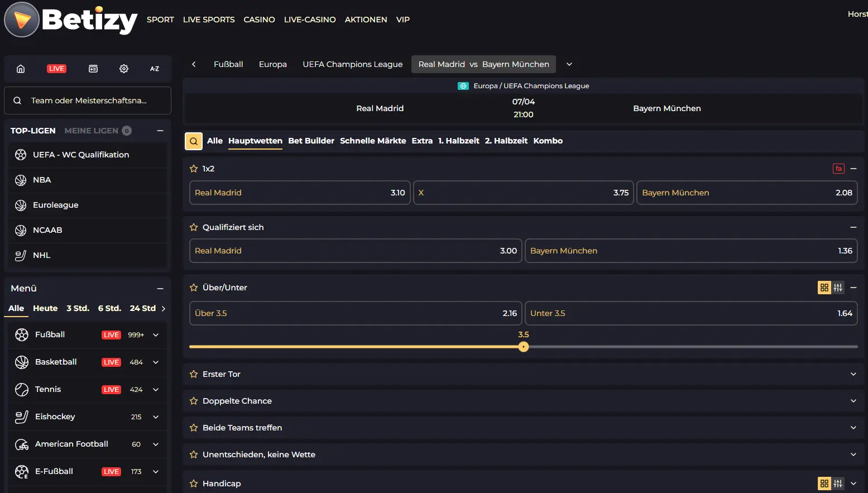Image resolution: width=868 pixels, height=493 pixels.
Task: Favorite the Doppelte Chance market
Action: [194, 401]
